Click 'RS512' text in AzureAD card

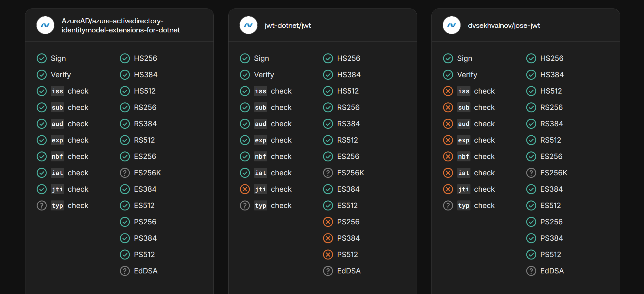tap(144, 140)
